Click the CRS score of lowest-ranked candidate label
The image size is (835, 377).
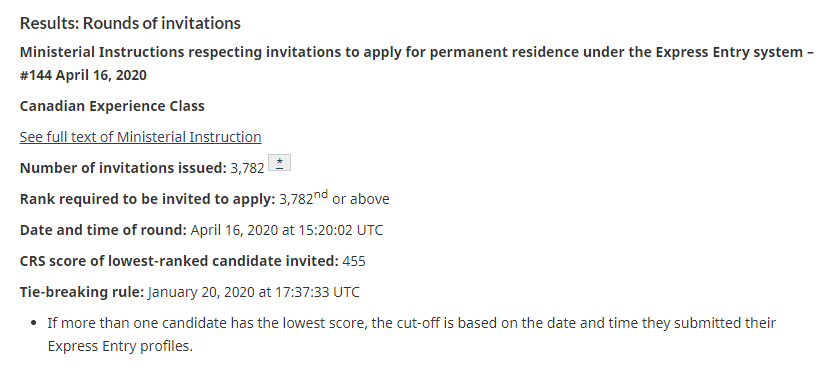point(179,261)
